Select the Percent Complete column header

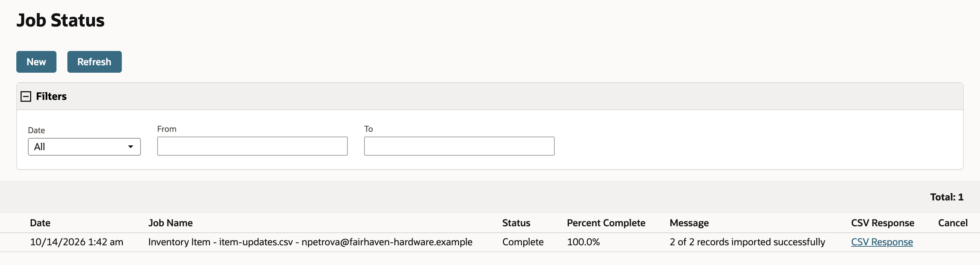click(x=606, y=223)
